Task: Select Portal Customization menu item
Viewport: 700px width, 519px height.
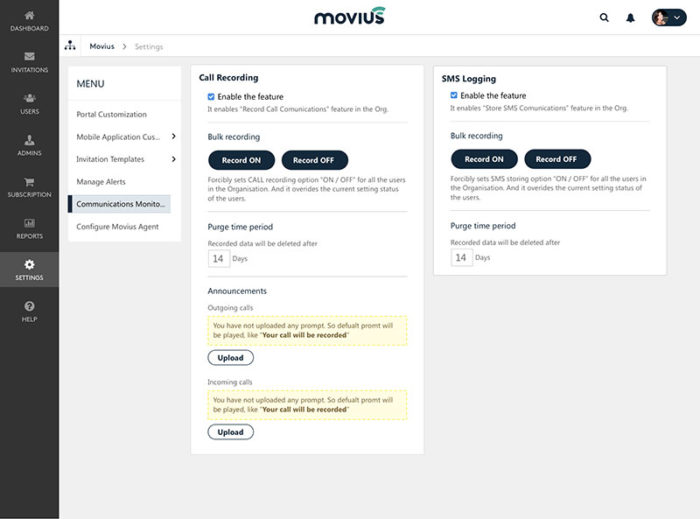Action: click(111, 114)
